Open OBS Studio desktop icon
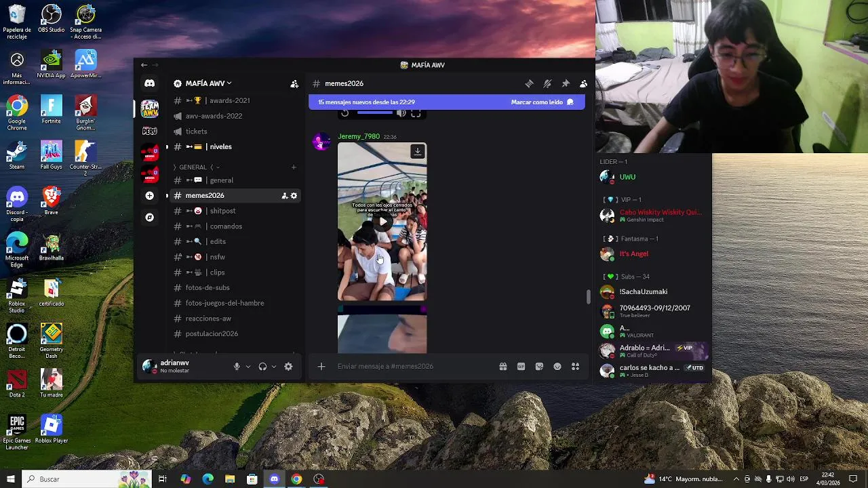The image size is (868, 488). tap(51, 19)
